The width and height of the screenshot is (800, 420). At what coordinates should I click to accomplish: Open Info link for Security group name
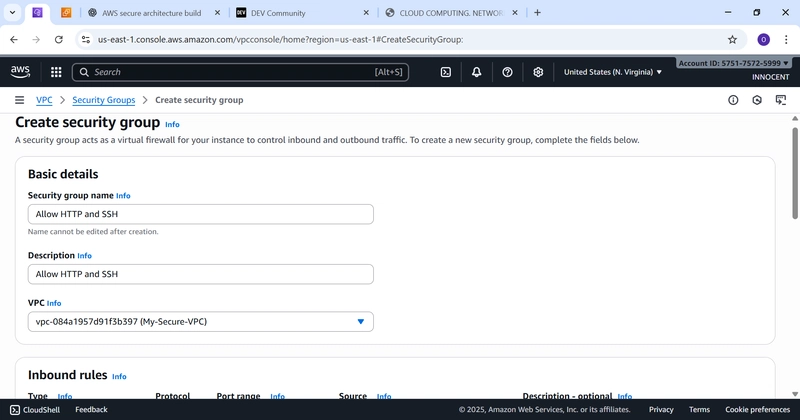pyautogui.click(x=123, y=195)
